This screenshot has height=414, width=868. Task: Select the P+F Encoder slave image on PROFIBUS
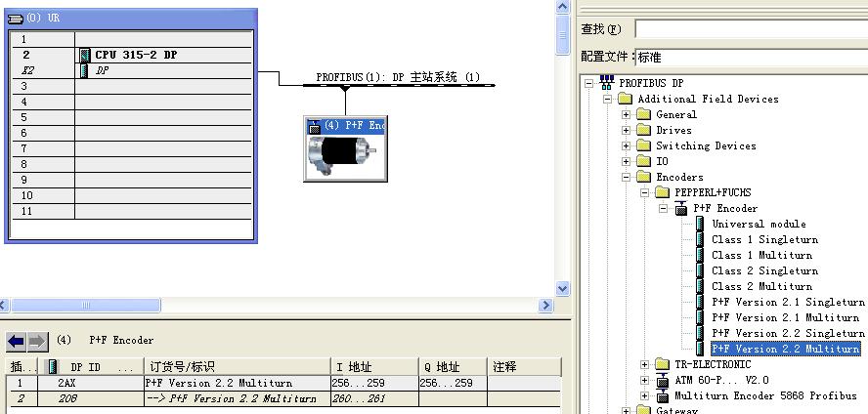point(345,156)
